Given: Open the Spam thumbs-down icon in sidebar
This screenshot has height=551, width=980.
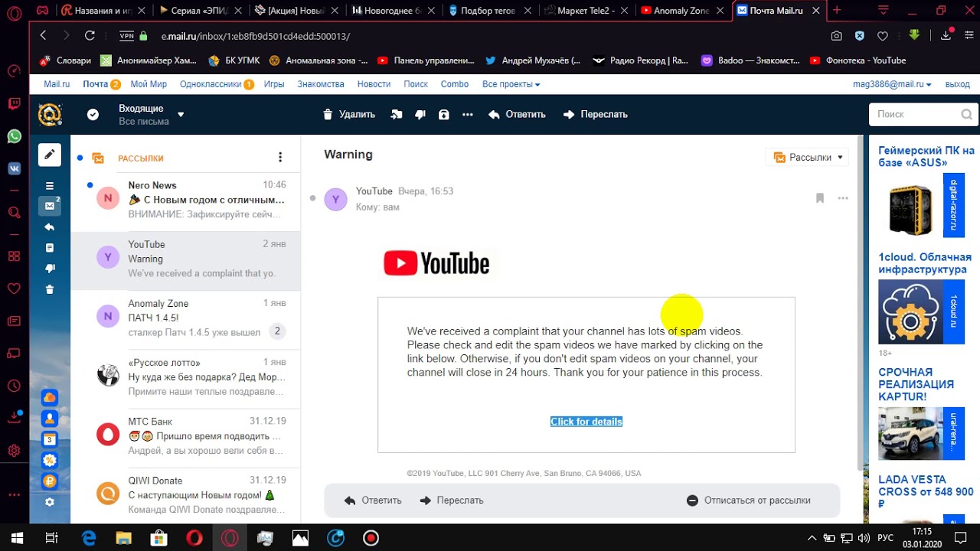Looking at the screenshot, I should point(50,269).
